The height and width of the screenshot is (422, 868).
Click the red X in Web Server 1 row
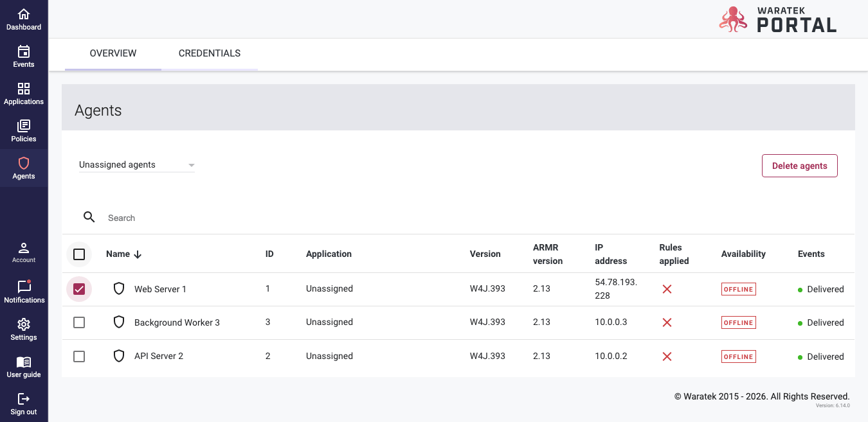click(x=667, y=289)
